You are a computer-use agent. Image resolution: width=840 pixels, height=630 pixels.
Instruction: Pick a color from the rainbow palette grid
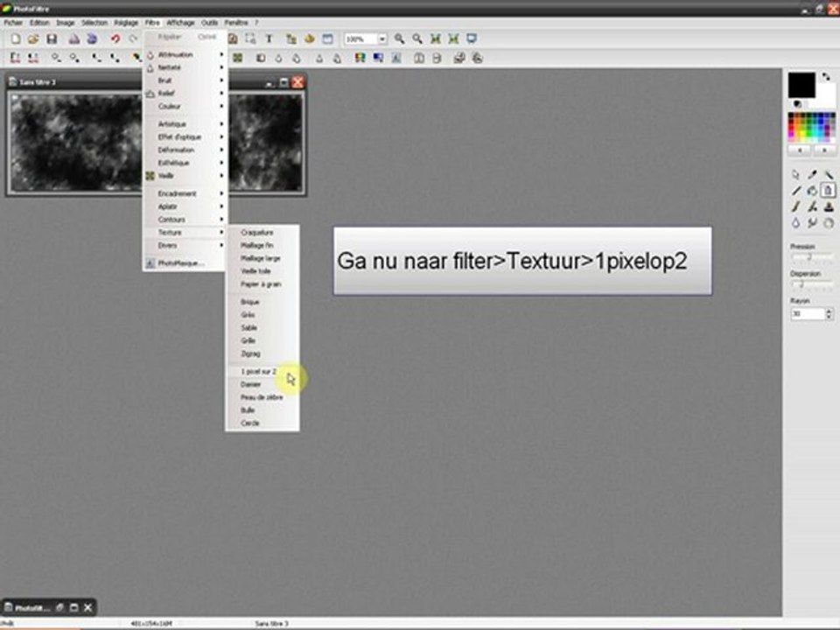coord(812,128)
